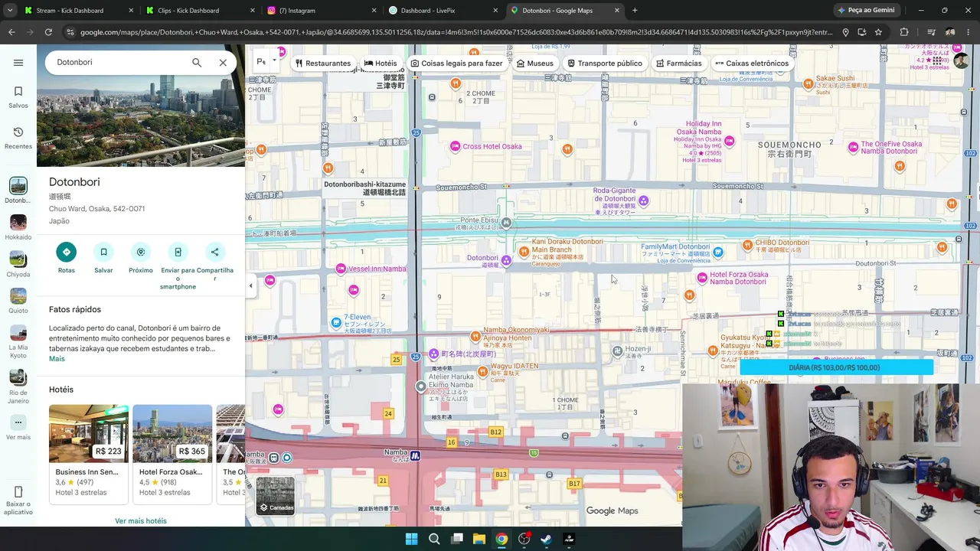Open Steam from the taskbar
This screenshot has height=551, width=980.
pyautogui.click(x=546, y=539)
